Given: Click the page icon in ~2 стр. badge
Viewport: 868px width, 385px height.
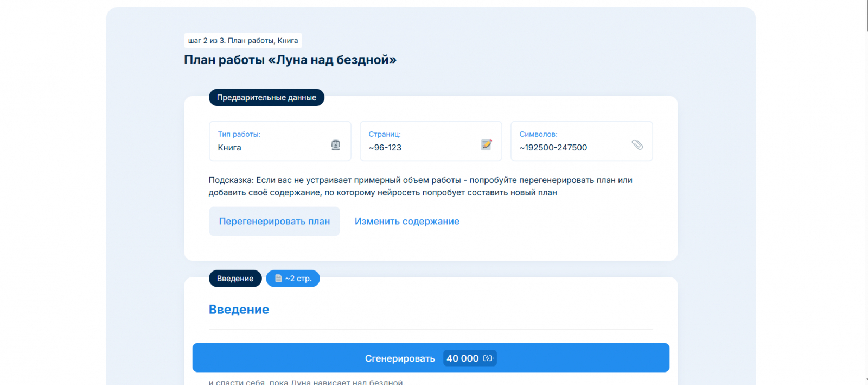Looking at the screenshot, I should (278, 278).
